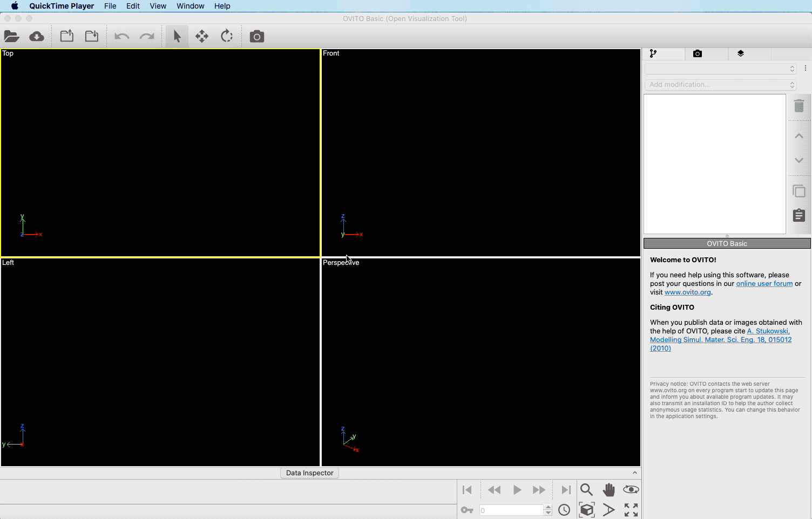812x519 pixels.
Task: Click the Redo arrow icon
Action: (x=147, y=37)
